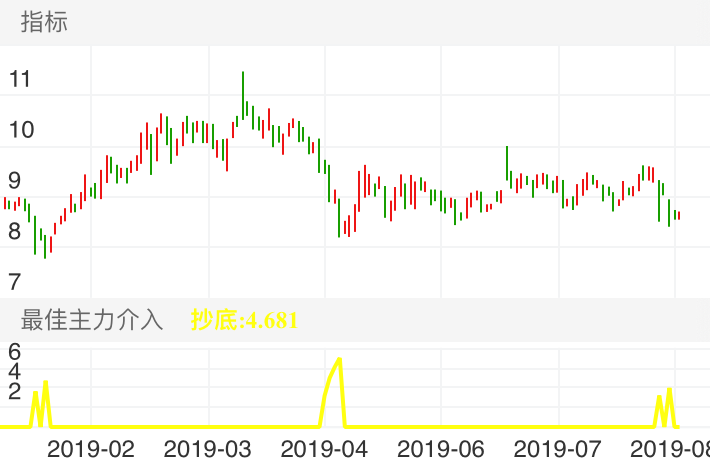Viewport: 710px width, 472px height.
Task: Click price axis label 7
Action: coord(14,281)
